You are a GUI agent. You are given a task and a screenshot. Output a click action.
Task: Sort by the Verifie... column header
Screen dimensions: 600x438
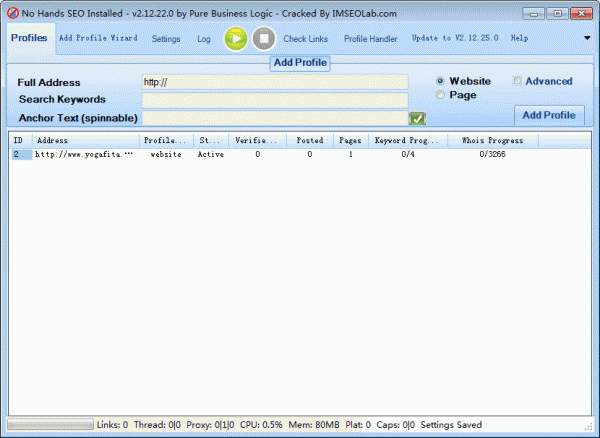click(x=258, y=140)
